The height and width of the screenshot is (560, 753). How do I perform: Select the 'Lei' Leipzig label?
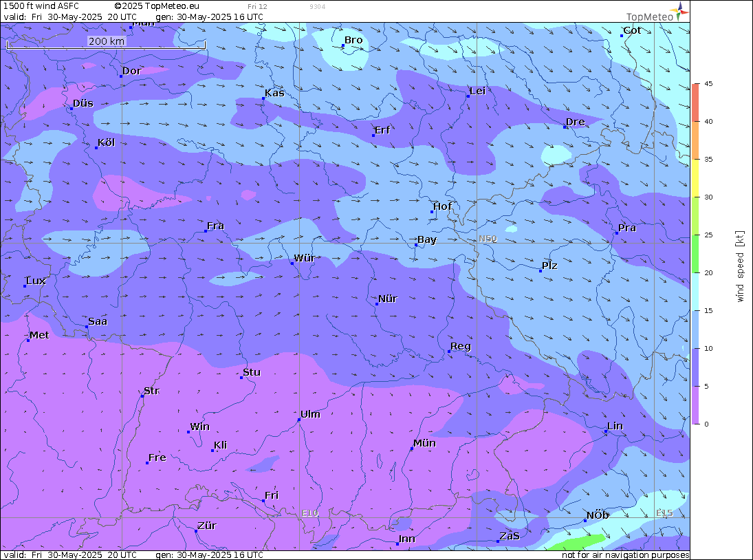click(478, 91)
